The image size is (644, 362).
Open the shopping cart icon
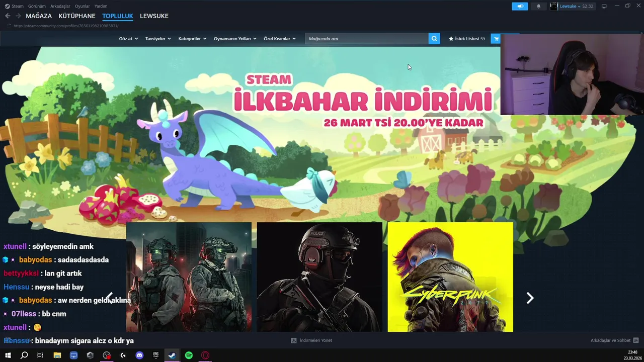click(x=496, y=38)
